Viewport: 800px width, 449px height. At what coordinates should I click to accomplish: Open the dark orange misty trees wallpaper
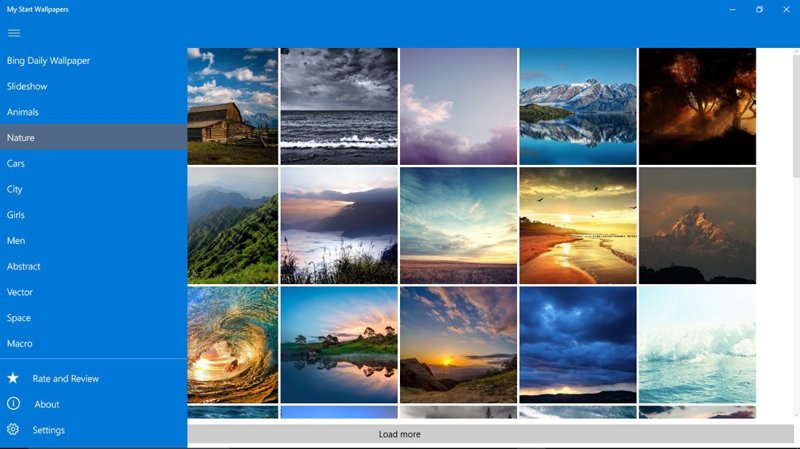[697, 106]
